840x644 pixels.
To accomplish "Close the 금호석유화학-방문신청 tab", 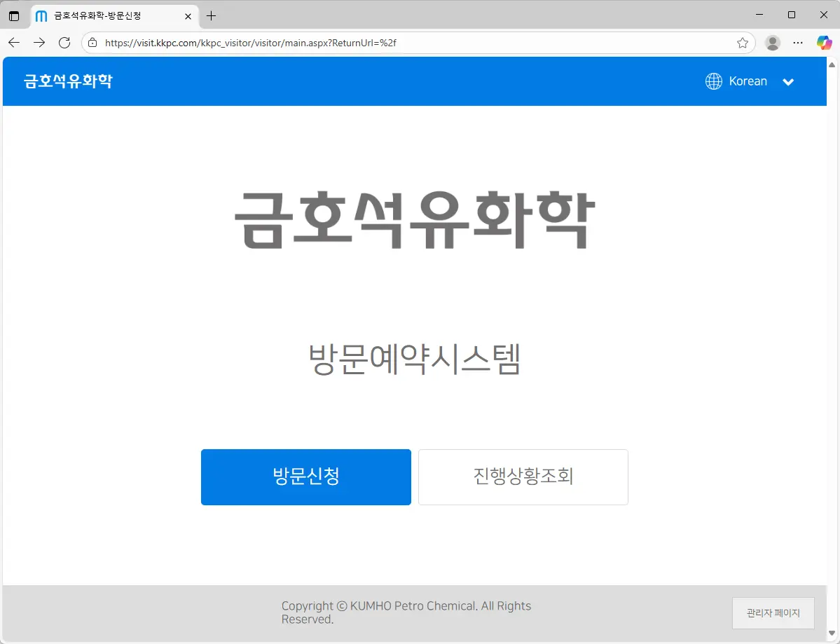I will tap(188, 15).
